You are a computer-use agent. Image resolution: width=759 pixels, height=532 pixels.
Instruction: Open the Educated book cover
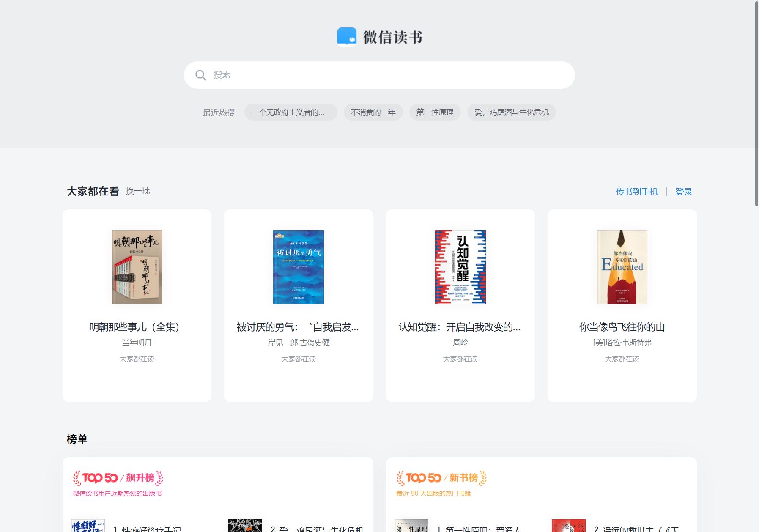tap(622, 267)
